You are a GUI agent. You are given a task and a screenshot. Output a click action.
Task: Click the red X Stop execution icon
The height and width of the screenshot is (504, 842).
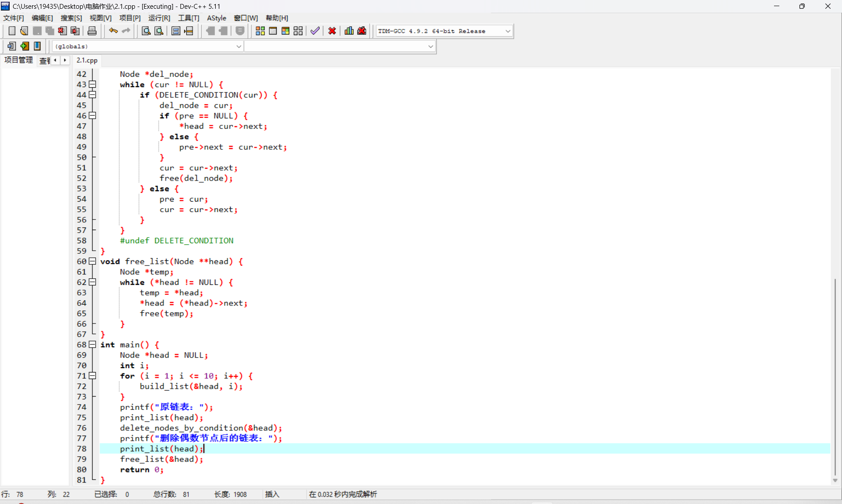click(x=332, y=31)
